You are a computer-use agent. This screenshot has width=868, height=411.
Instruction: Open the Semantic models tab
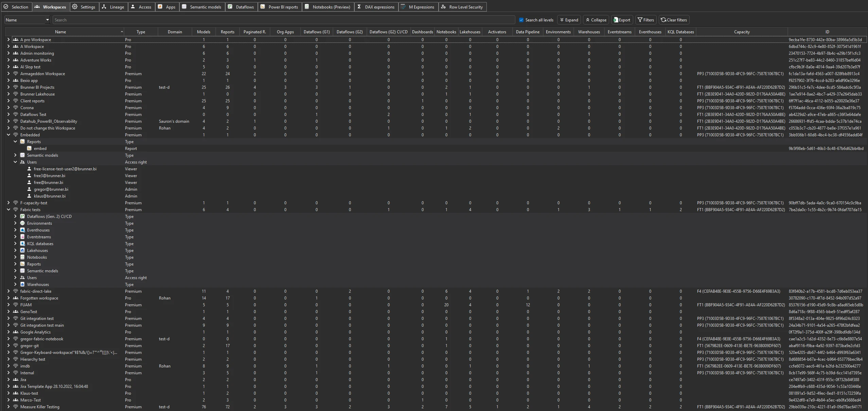202,7
